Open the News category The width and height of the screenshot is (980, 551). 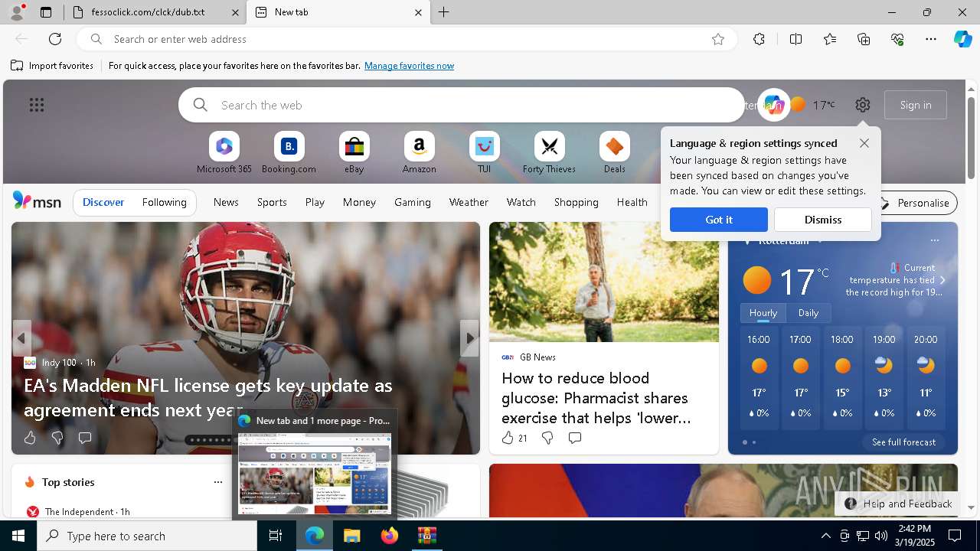tap(226, 202)
